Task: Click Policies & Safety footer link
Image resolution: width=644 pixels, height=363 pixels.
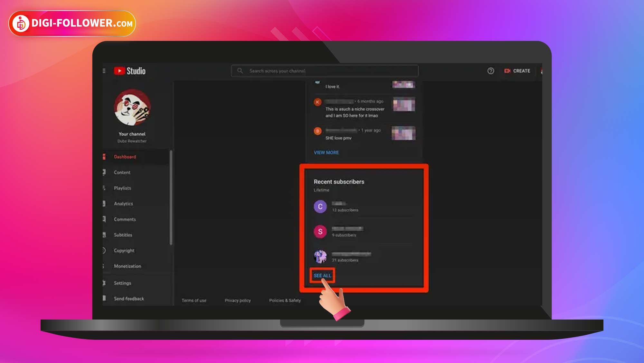Action: click(x=285, y=301)
